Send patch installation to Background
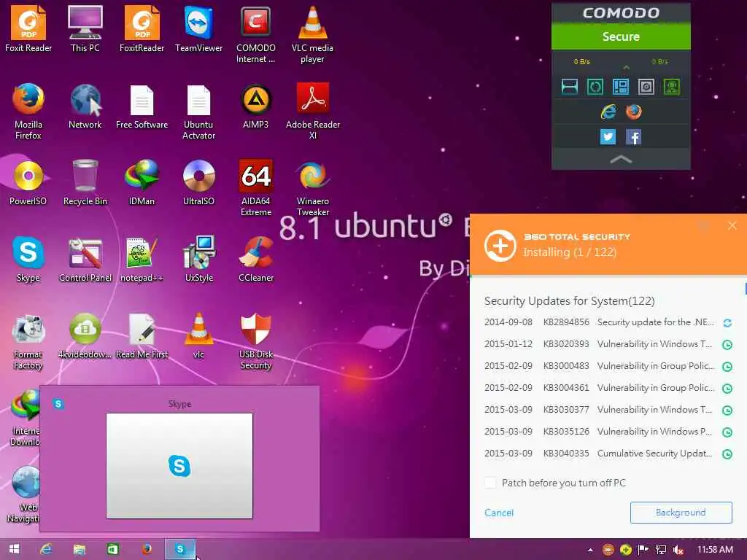747x560 pixels. [x=681, y=513]
